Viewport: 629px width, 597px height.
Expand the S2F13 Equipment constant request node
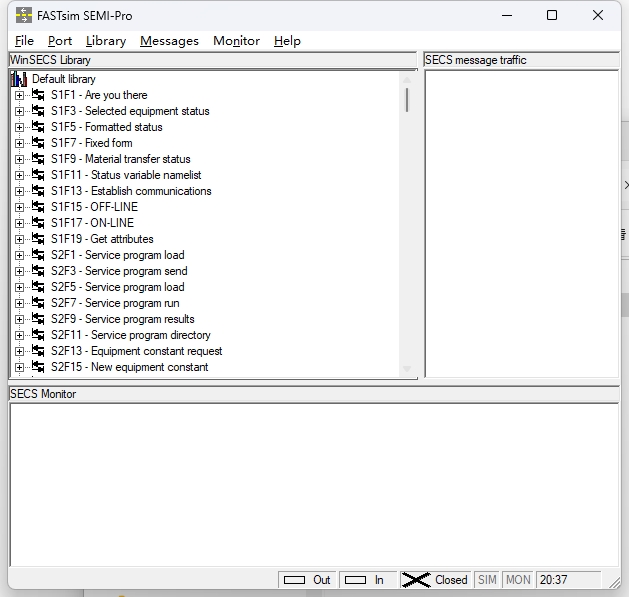click(19, 351)
